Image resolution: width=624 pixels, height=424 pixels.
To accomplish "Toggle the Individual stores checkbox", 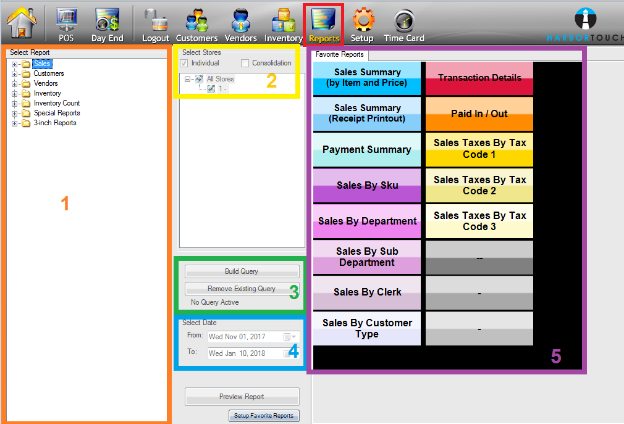I will (x=185, y=63).
